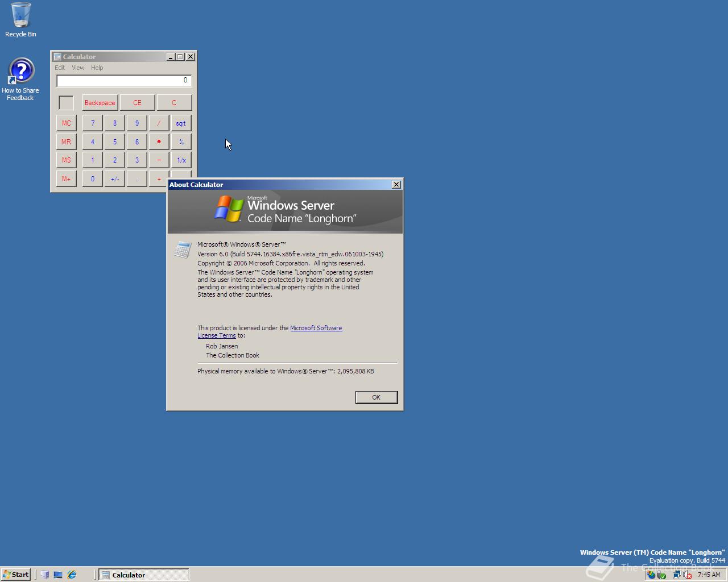Click the 1/x reciprocal button

[181, 160]
